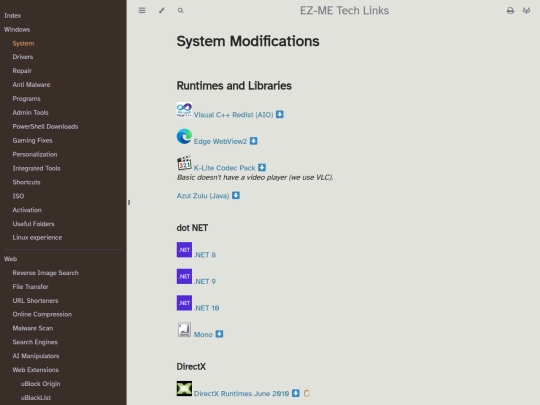Open the search magnifier icon

(x=180, y=11)
